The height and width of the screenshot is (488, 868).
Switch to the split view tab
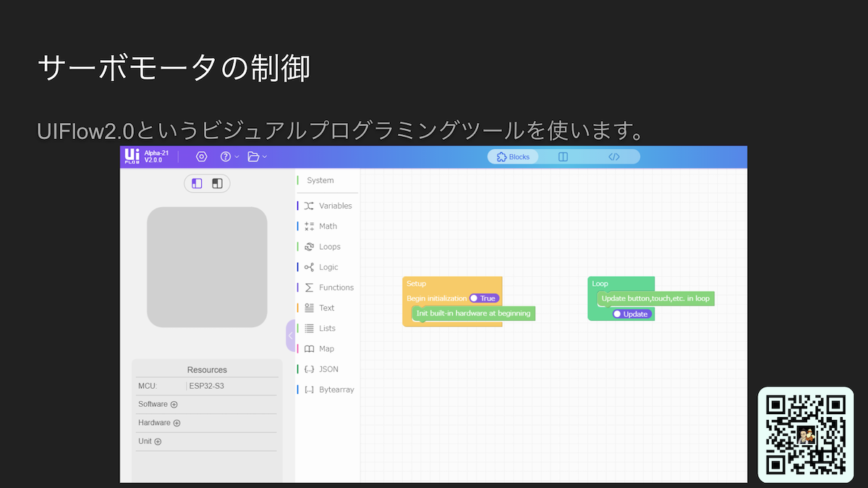coord(563,156)
